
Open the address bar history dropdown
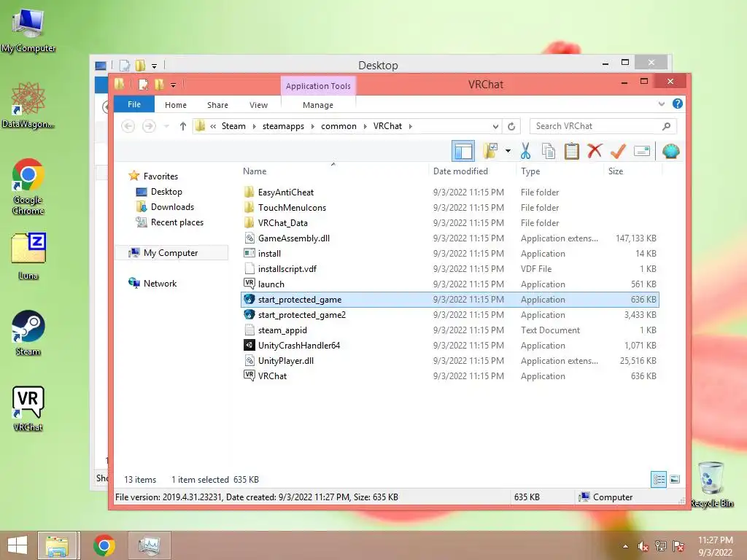pos(495,126)
